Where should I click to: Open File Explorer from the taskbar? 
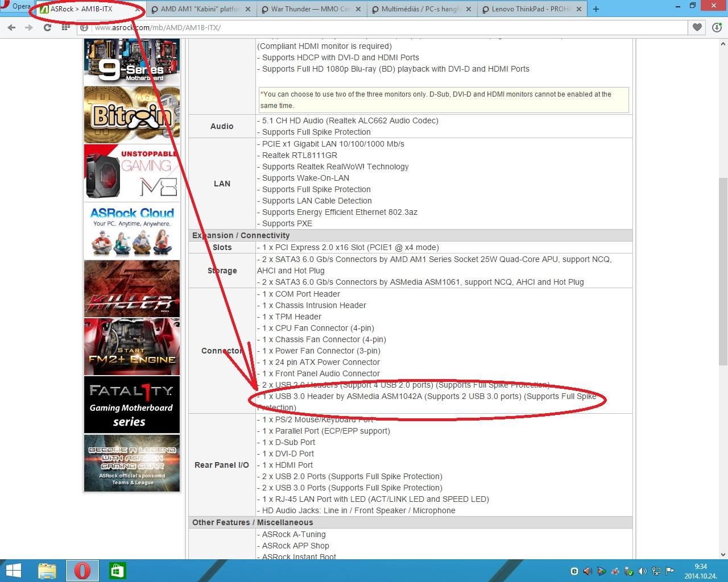click(47, 571)
